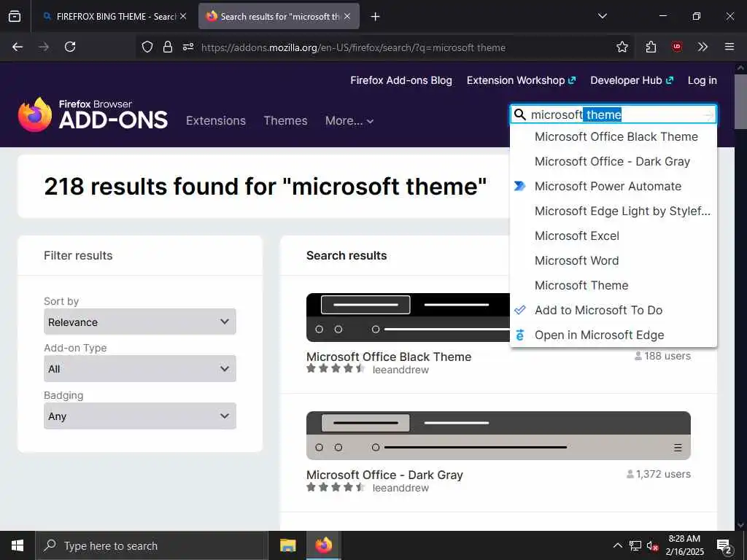Select Microsoft Edge Light by Stylef... suggestion
The image size is (747, 560).
click(x=613, y=211)
